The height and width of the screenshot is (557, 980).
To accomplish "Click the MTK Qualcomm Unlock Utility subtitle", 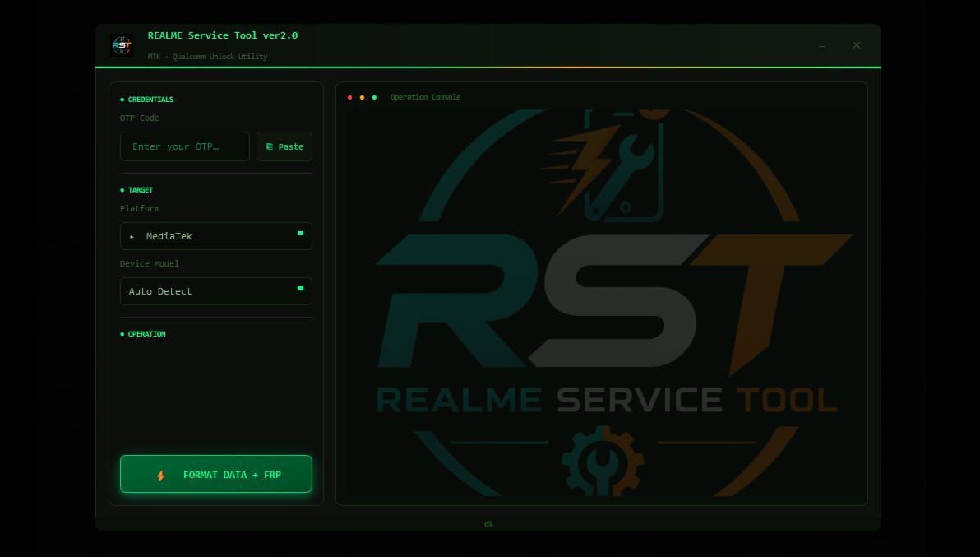I will 207,57.
